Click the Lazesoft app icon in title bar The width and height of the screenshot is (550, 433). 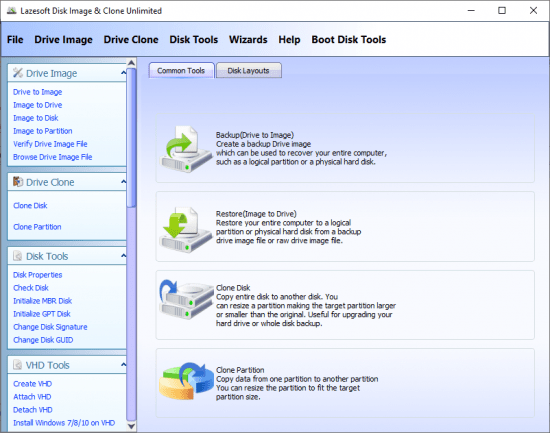tap(11, 11)
